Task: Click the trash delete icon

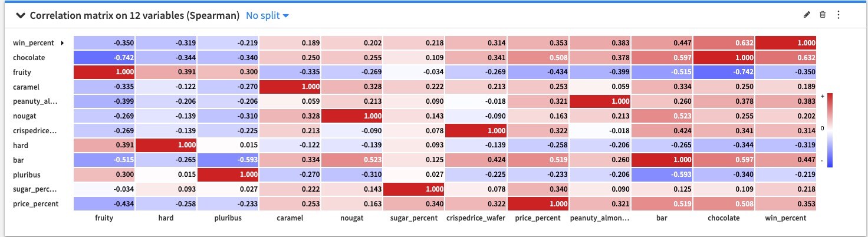Action: [823, 15]
